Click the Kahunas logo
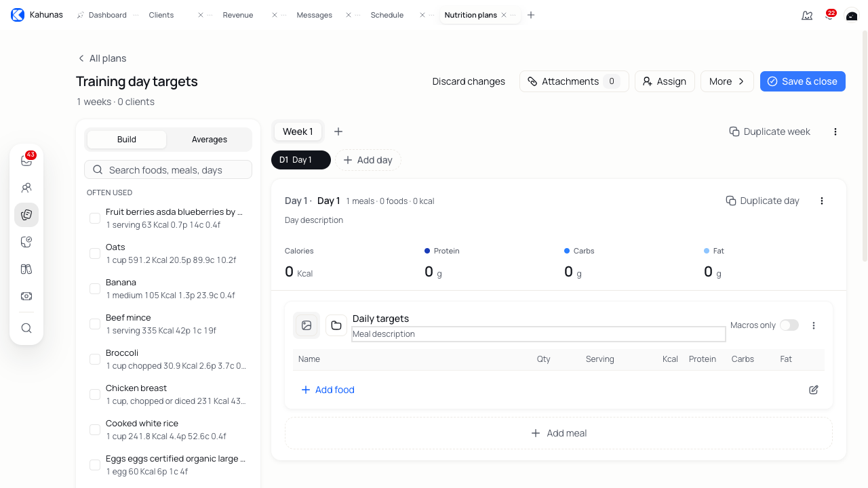The width and height of the screenshot is (868, 488). pyautogui.click(x=18, y=15)
